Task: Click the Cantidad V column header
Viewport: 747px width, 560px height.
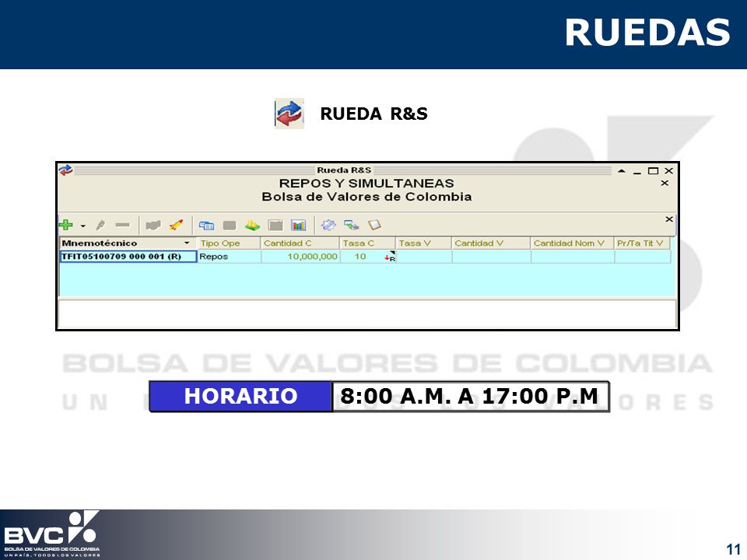Action: coord(491,243)
